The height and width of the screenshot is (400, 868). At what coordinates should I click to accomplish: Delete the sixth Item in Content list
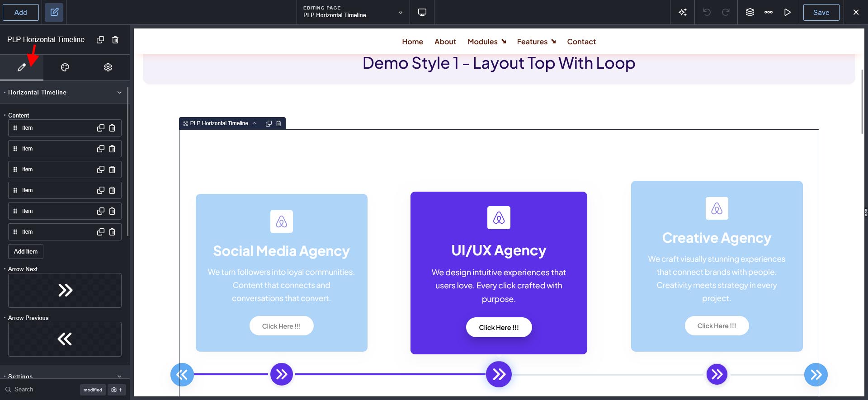[112, 232]
